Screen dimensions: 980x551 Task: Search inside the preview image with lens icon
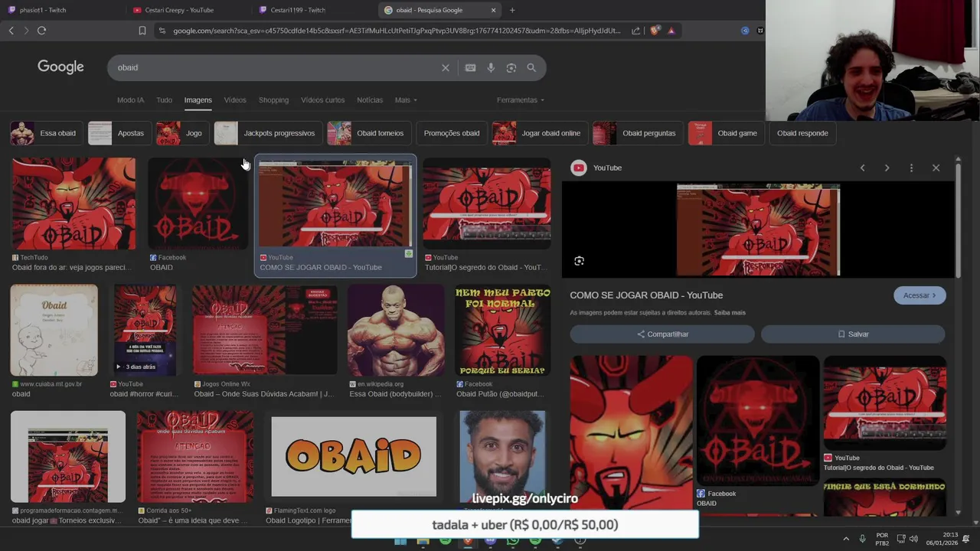click(579, 261)
